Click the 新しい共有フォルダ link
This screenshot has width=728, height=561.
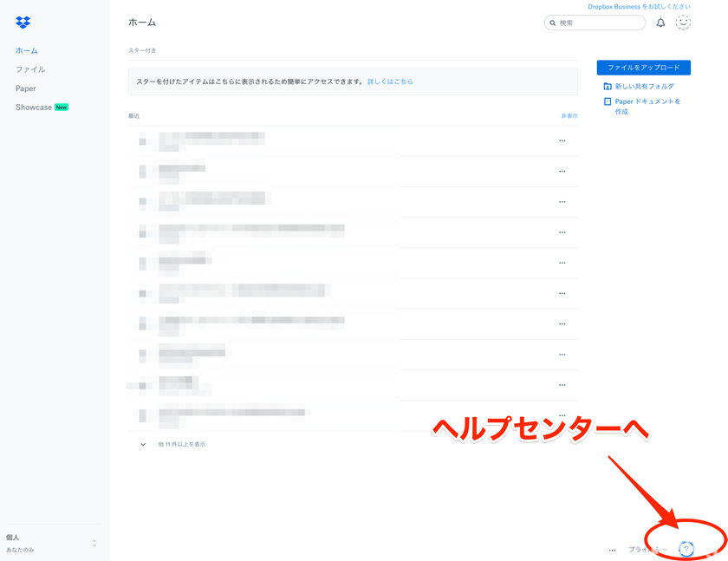(645, 86)
